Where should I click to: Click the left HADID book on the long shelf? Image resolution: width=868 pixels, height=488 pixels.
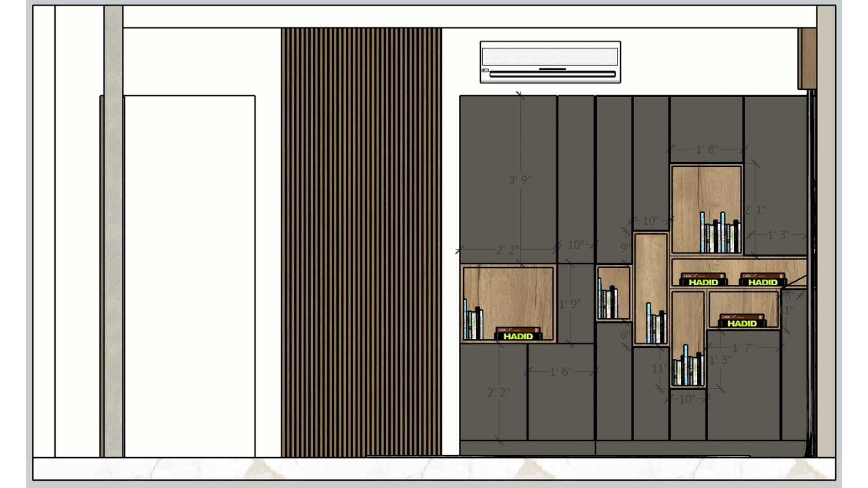pos(703,279)
